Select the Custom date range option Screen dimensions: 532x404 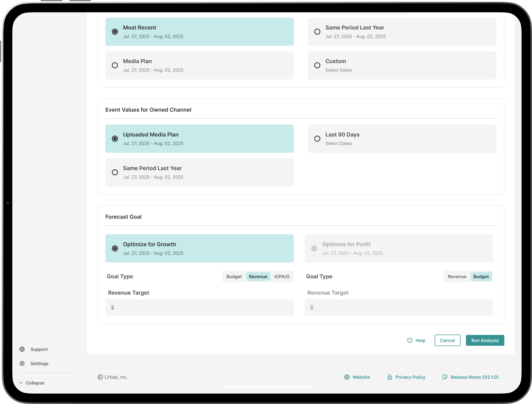click(x=317, y=65)
